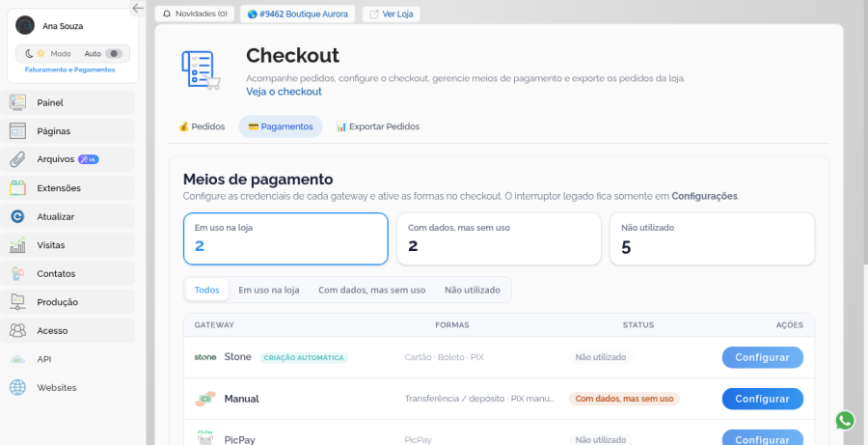
Task: Filter list by Não utilizado
Action: pyautogui.click(x=473, y=290)
